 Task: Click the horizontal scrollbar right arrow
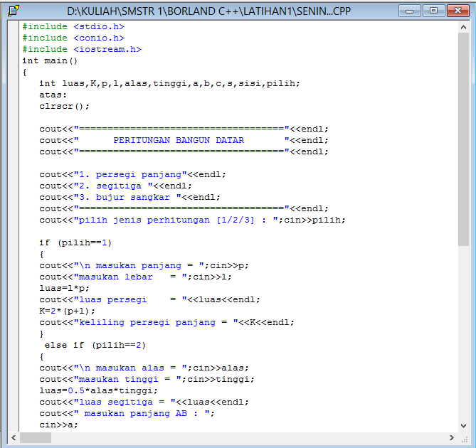coord(452,437)
